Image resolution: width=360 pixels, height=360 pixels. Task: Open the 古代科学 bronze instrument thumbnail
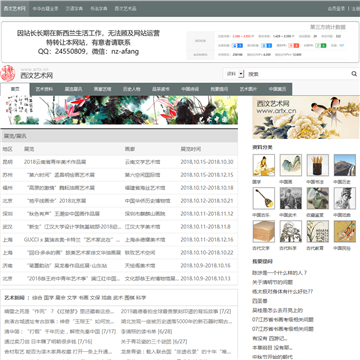[291, 231]
